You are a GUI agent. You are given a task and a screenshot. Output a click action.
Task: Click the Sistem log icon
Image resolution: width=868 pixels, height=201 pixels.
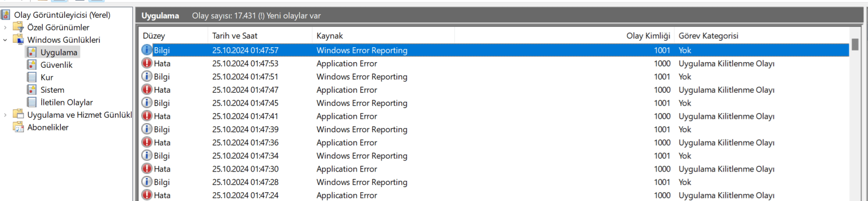[31, 90]
